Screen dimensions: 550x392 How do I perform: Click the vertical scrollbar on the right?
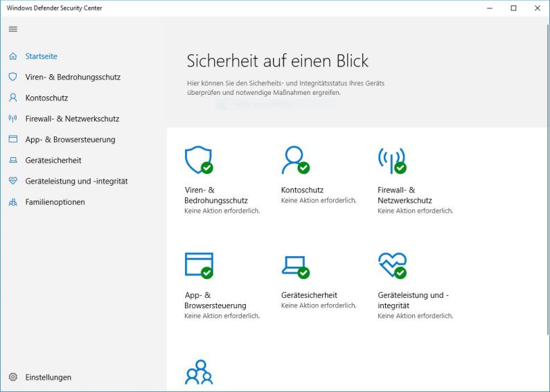(547, 179)
